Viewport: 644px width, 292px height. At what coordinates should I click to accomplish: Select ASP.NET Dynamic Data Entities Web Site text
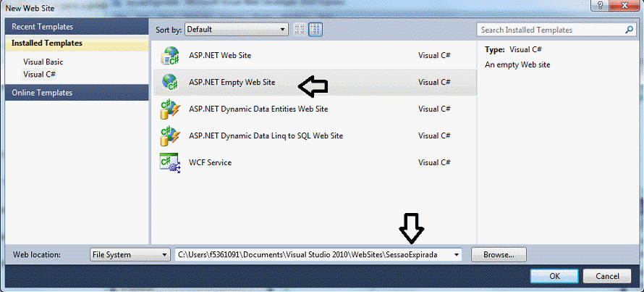pos(258,109)
